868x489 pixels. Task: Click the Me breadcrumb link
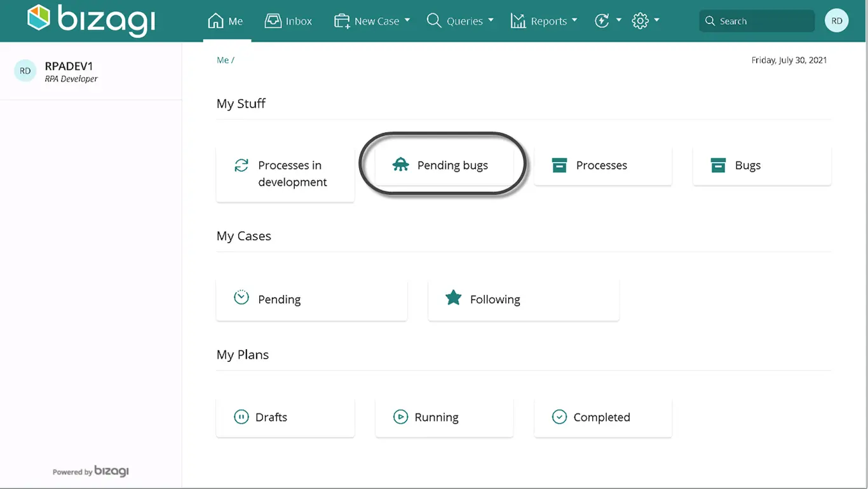(x=222, y=60)
